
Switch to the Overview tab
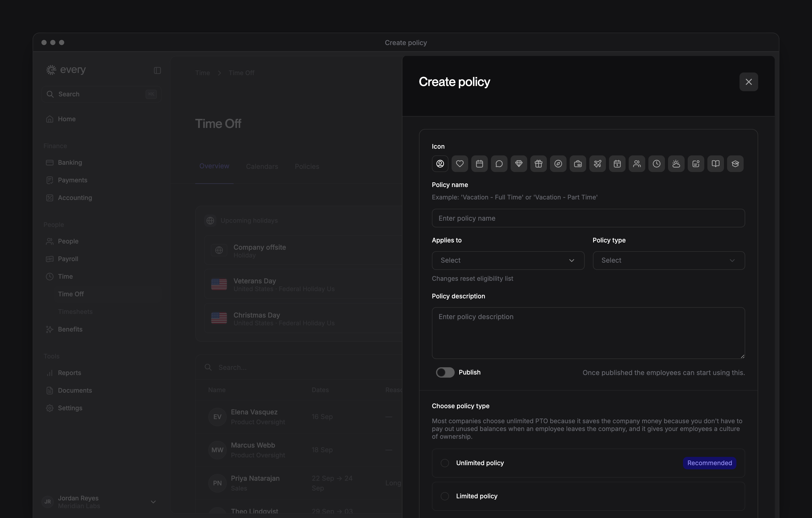(214, 166)
